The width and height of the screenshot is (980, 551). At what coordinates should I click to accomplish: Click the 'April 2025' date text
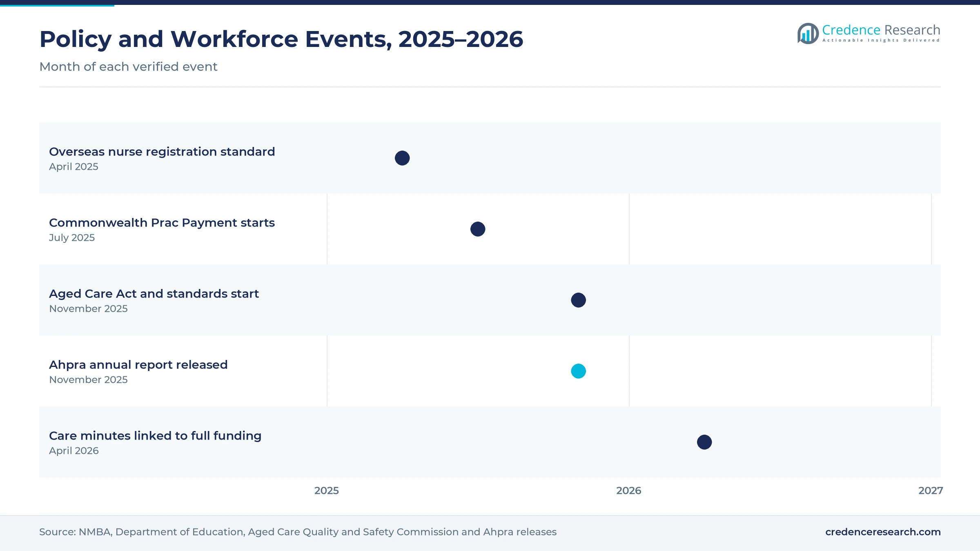coord(73,167)
